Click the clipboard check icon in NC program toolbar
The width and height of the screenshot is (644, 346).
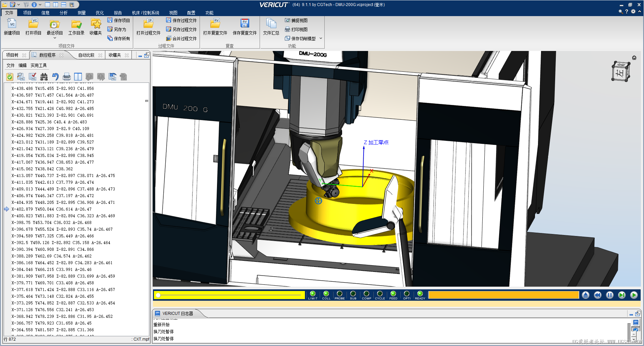coord(10,77)
